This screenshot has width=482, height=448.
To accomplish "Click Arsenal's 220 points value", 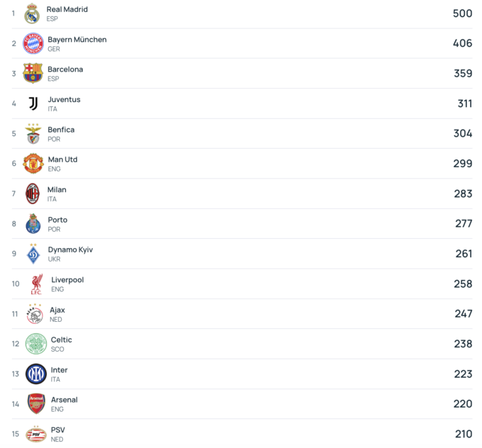I will tap(463, 404).
